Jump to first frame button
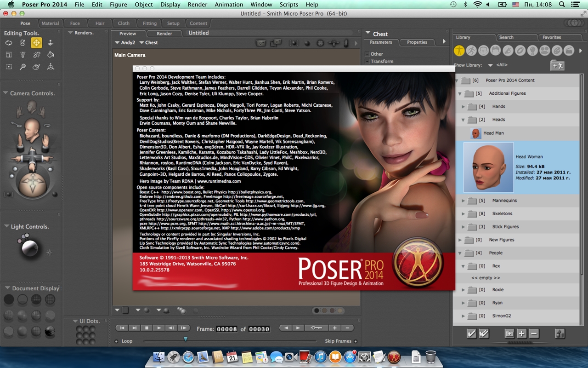The height and width of the screenshot is (368, 588). tap(122, 328)
